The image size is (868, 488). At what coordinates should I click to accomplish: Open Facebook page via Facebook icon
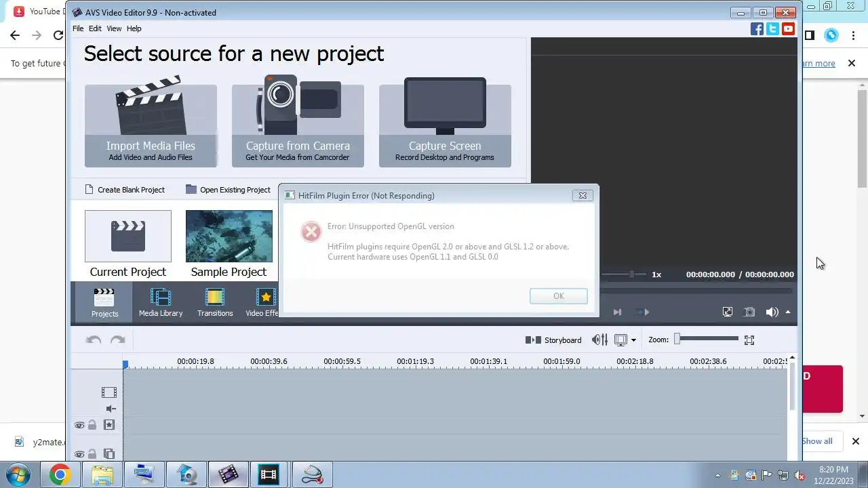coord(757,28)
